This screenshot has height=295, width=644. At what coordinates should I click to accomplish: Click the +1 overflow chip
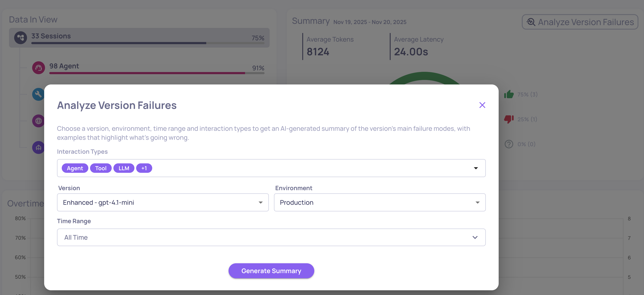coord(144,168)
